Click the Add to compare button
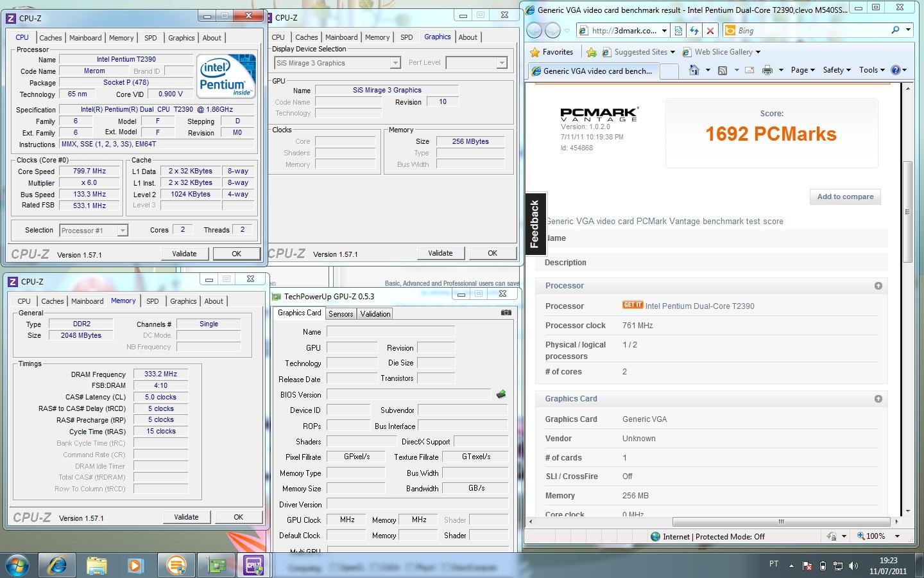924x578 pixels. coord(845,197)
